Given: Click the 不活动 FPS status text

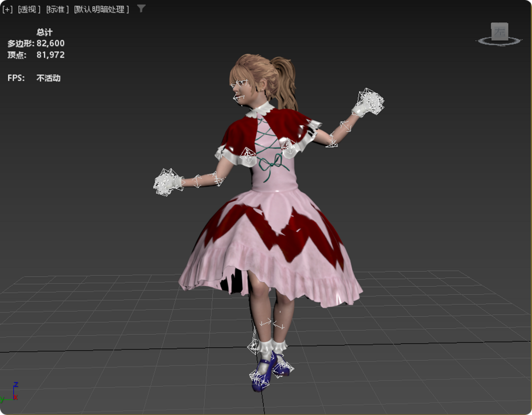Looking at the screenshot, I should pyautogui.click(x=48, y=78).
